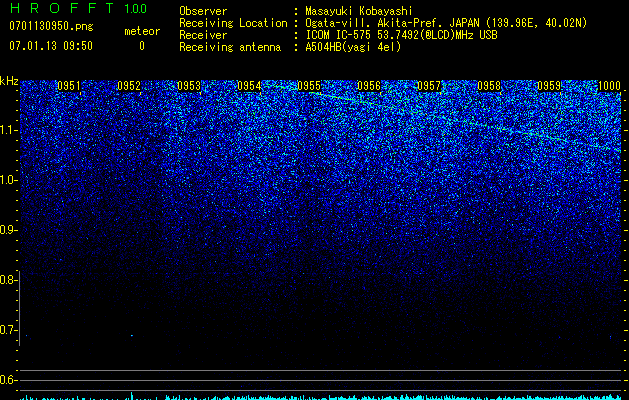
Task: Click the 0956 time marker
Action: click(369, 86)
